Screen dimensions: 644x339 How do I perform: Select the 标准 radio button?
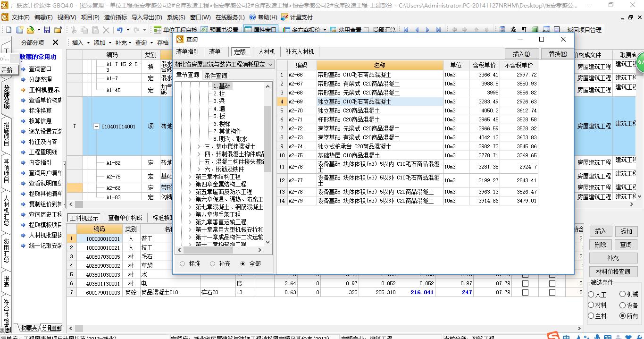click(182, 264)
